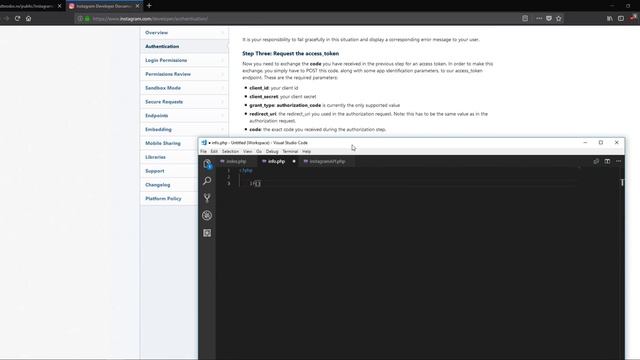Open Permissions Review in docs sidebar

(168, 74)
